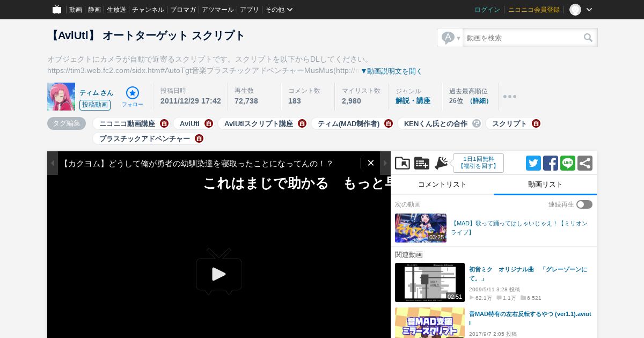
Task: Open 初音ミク オリジナル曲 video title
Action: pyautogui.click(x=528, y=274)
